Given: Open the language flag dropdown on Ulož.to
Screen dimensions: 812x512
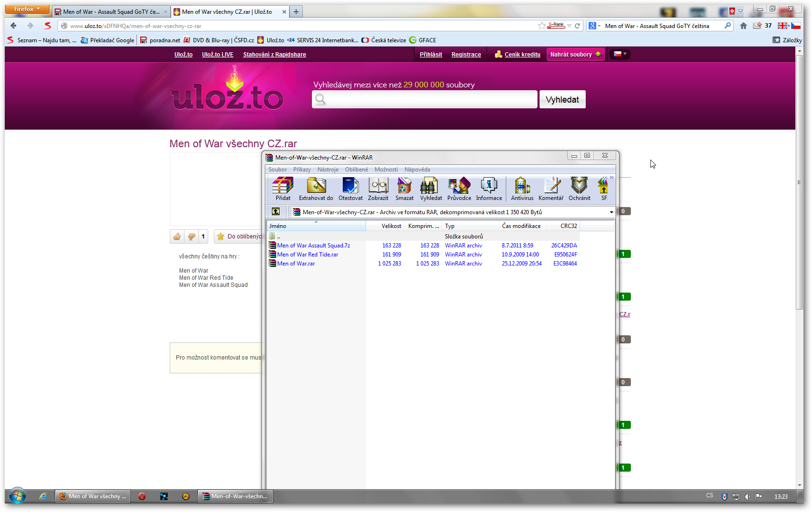Looking at the screenshot, I should 620,54.
